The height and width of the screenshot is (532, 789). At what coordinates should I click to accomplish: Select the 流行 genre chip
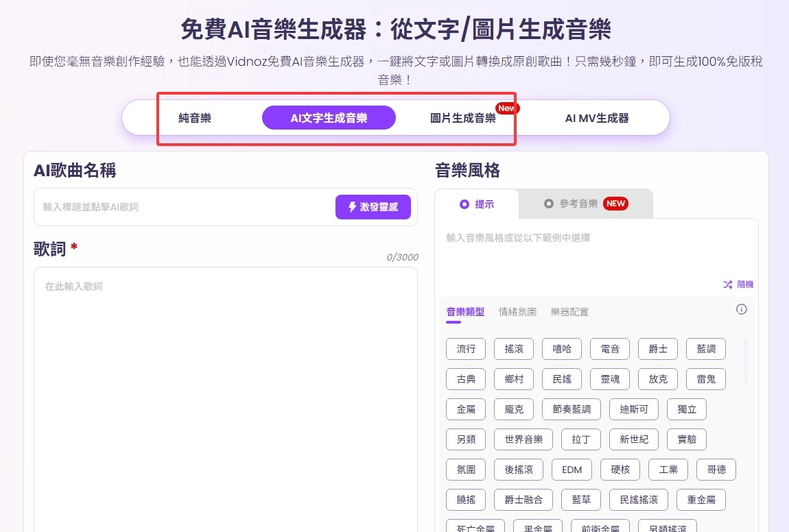click(x=465, y=348)
